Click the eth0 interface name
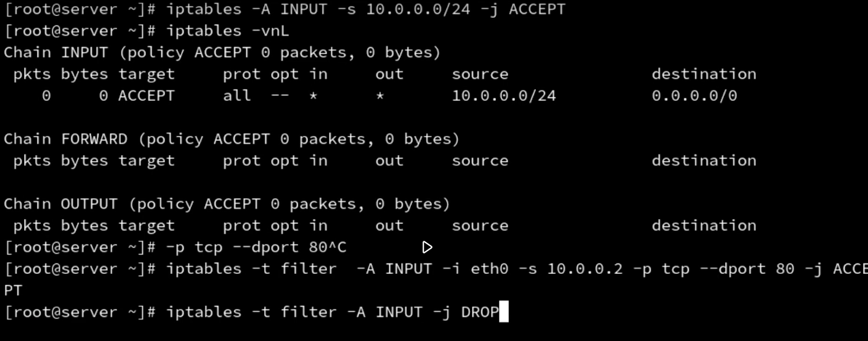 (489, 269)
